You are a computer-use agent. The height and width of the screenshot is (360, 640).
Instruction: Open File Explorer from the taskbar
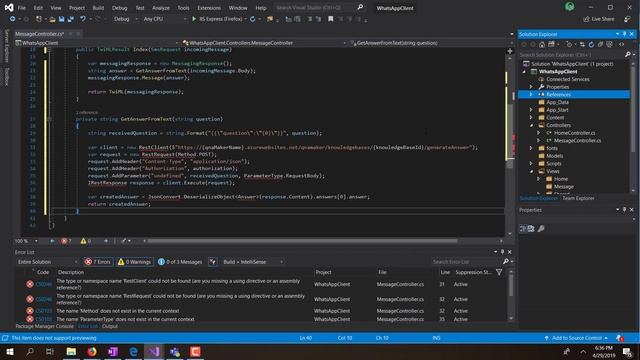coord(71,351)
